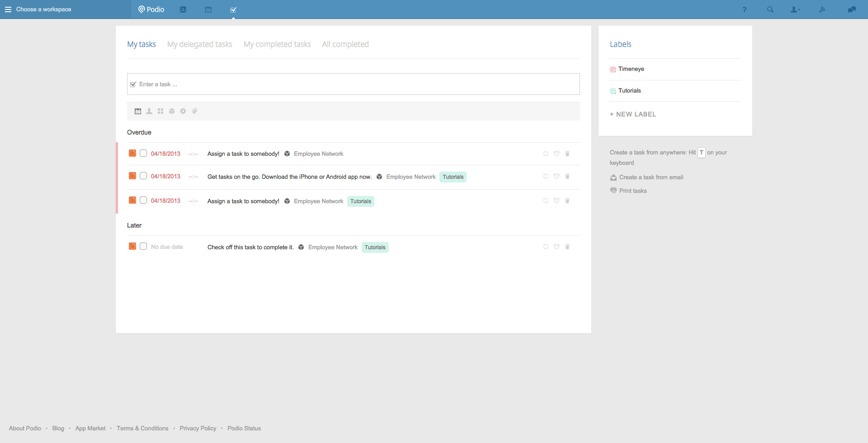Delete the 'Check off this task' task
This screenshot has width=868, height=443.
(x=567, y=247)
